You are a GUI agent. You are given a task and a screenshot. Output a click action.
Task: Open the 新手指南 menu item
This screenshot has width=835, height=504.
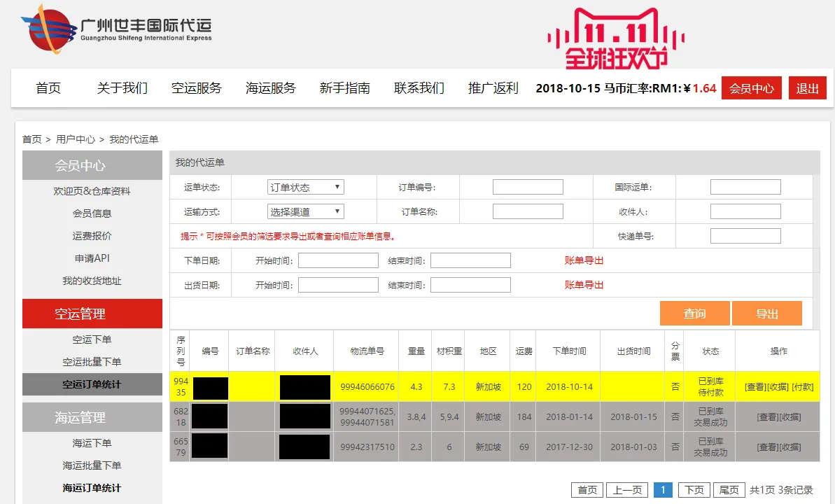coord(343,87)
